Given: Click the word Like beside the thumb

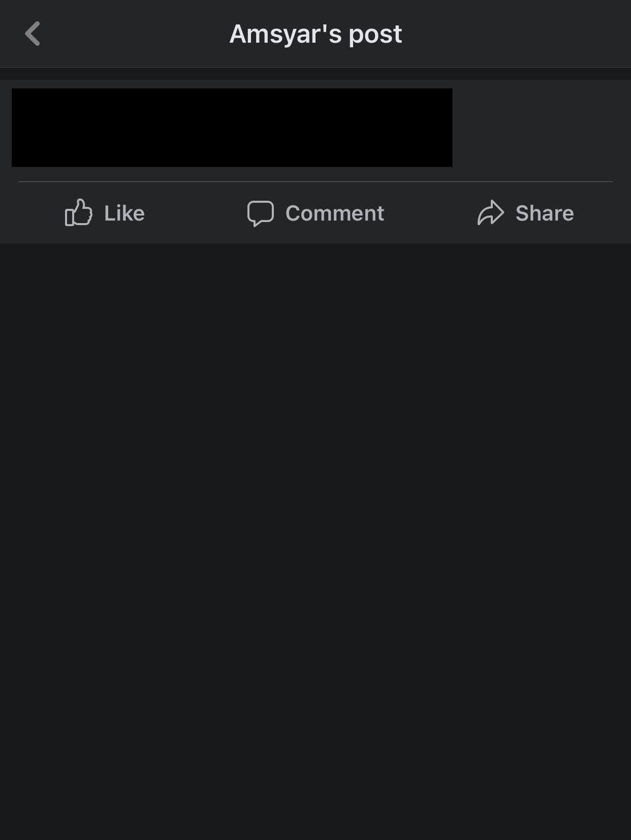Looking at the screenshot, I should click(x=124, y=213).
